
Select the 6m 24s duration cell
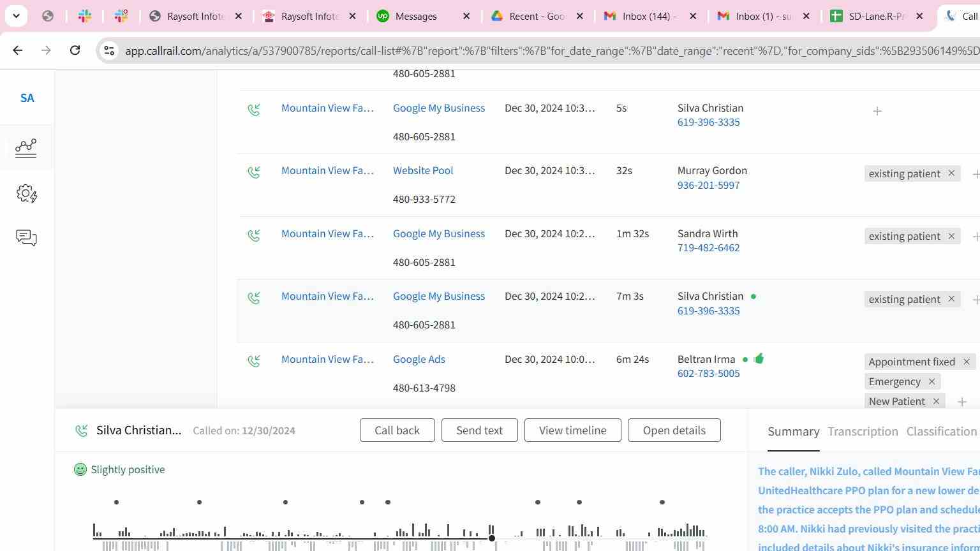[632, 359]
